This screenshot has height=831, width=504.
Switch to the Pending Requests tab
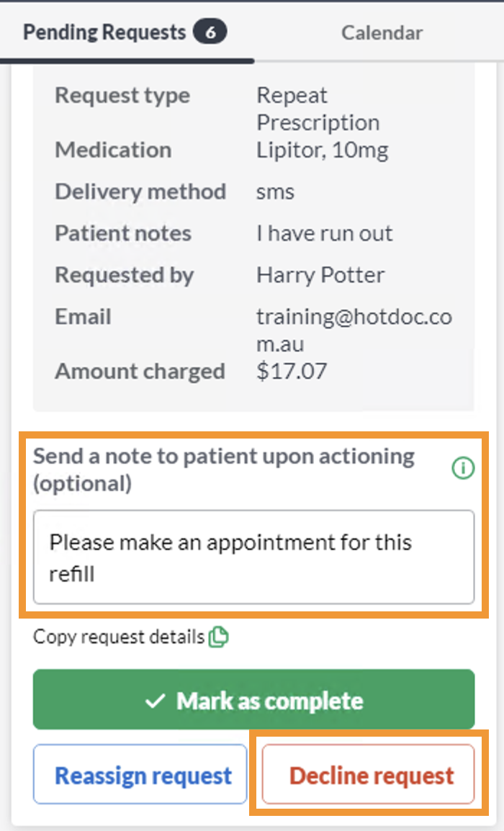coord(125,32)
